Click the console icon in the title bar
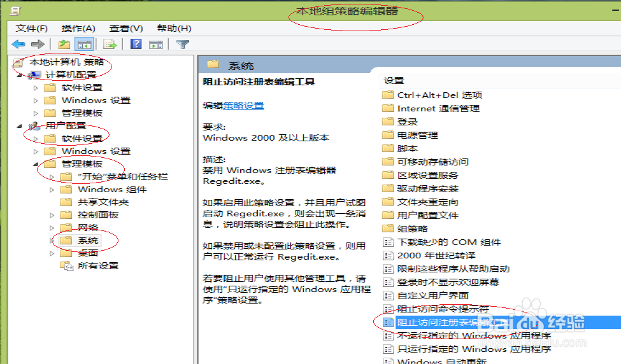This screenshot has height=364, width=621. click(15, 11)
